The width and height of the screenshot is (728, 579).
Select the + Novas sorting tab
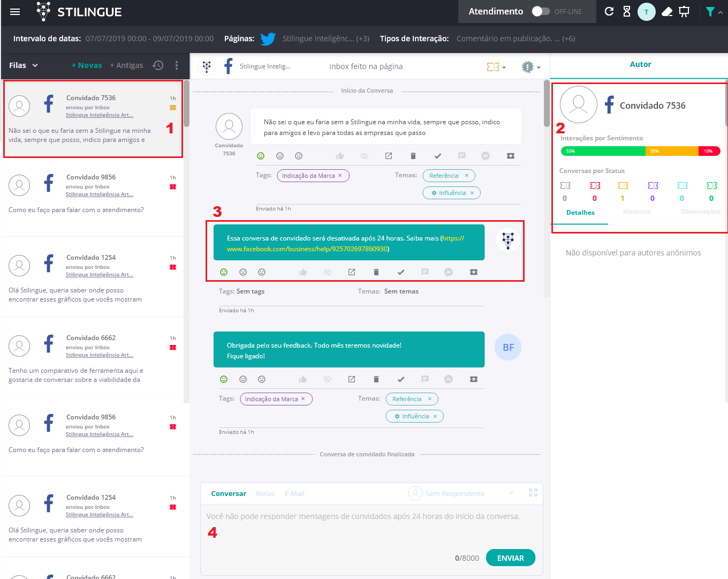87,65
